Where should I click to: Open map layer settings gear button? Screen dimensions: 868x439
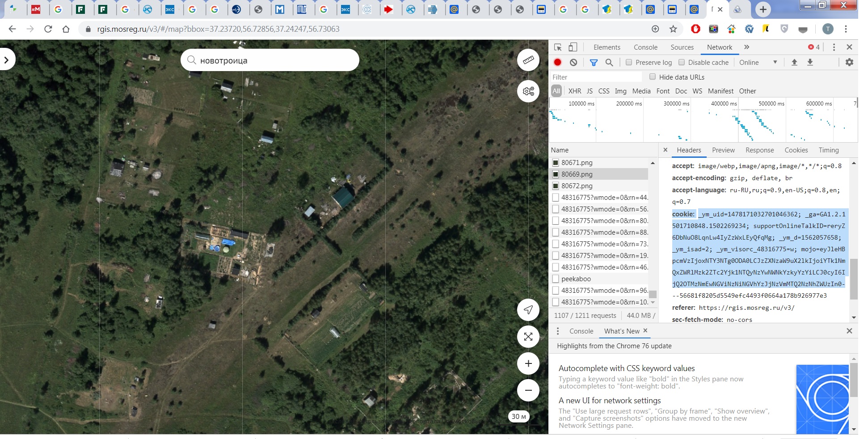click(x=528, y=91)
